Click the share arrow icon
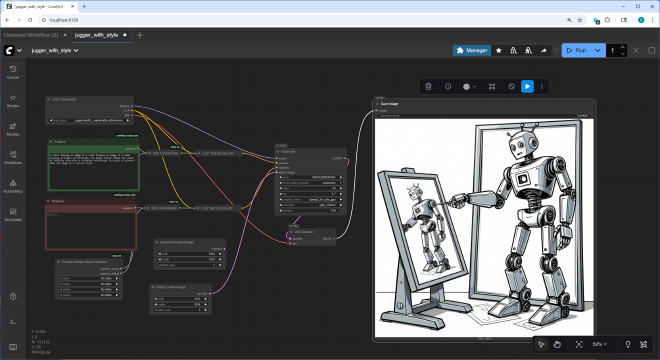The width and height of the screenshot is (660, 360). [544, 51]
